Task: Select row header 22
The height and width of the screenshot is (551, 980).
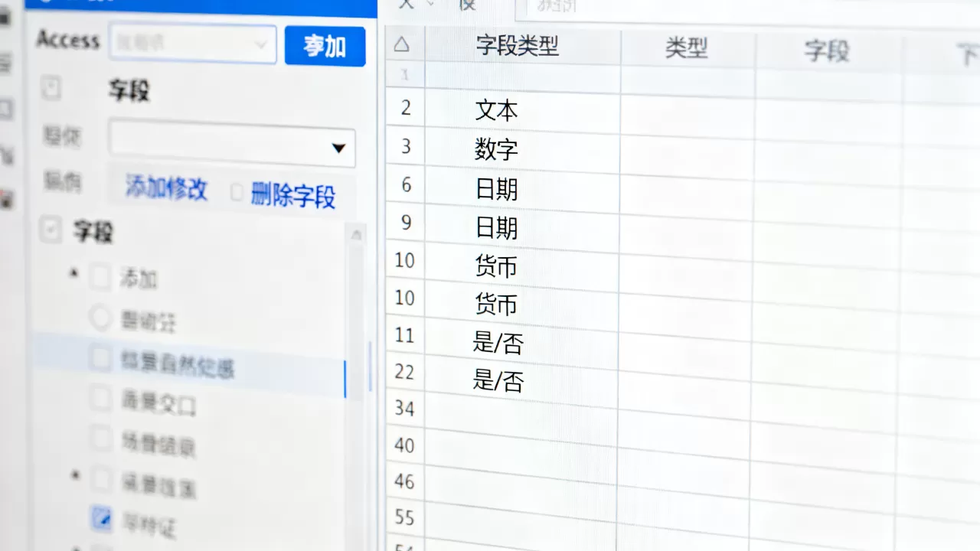Action: pos(405,372)
